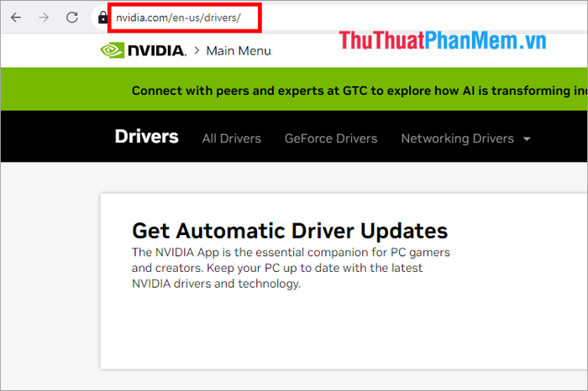
Task: Switch to the All Drivers tab
Action: point(231,138)
